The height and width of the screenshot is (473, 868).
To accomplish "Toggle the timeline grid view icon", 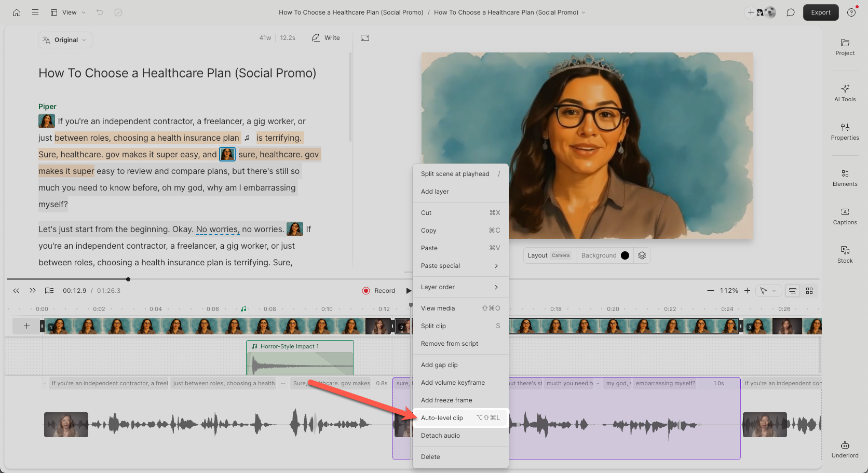I will pyautogui.click(x=809, y=291).
